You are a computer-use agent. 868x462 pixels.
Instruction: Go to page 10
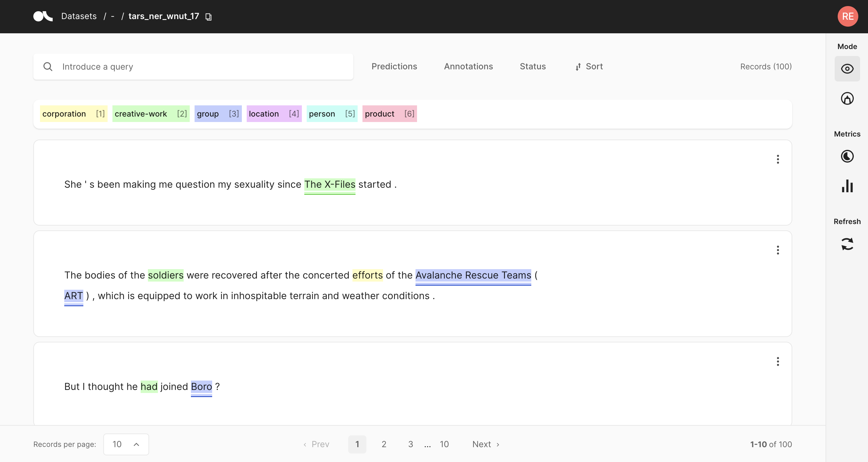coord(444,444)
